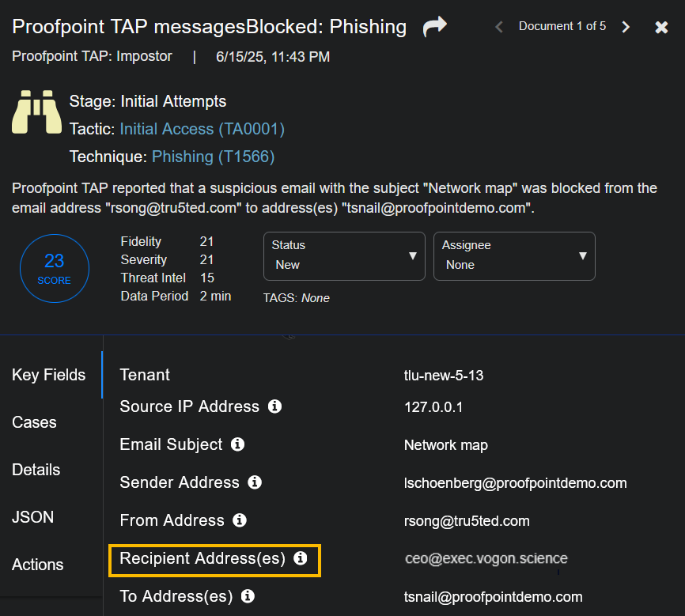The height and width of the screenshot is (616, 685).
Task: Click info icon next to From Address
Action: [x=240, y=520]
